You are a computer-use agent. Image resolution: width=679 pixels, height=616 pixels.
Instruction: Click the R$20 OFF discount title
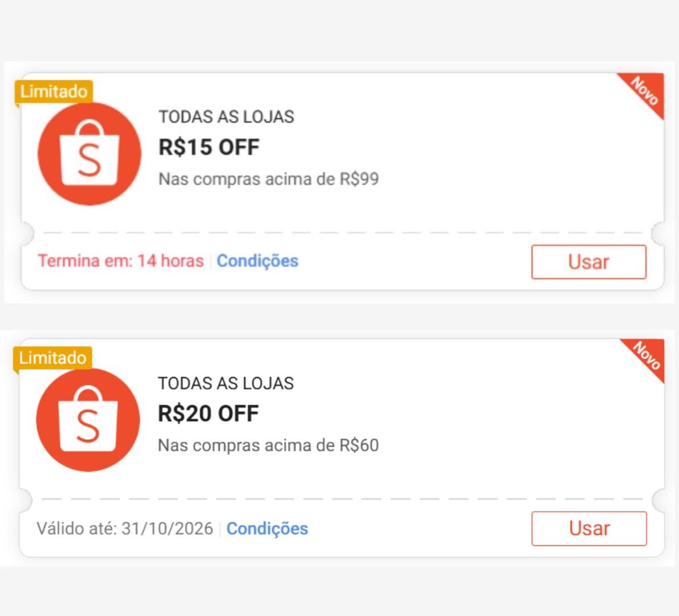tap(208, 414)
